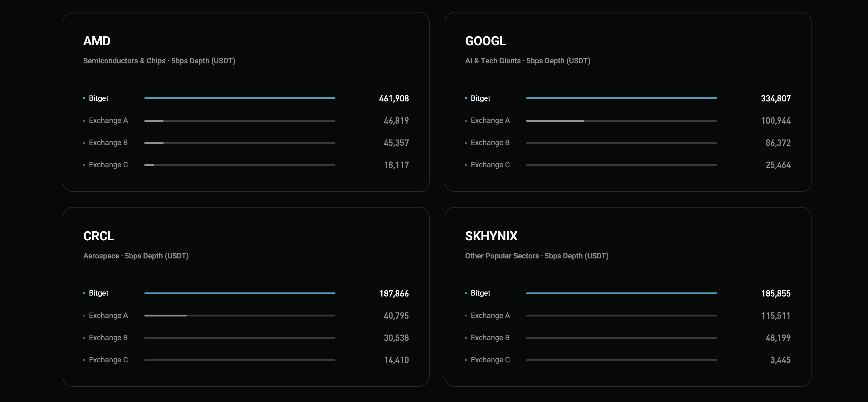Click AMD value 45,357
The image size is (868, 402).
pos(396,143)
